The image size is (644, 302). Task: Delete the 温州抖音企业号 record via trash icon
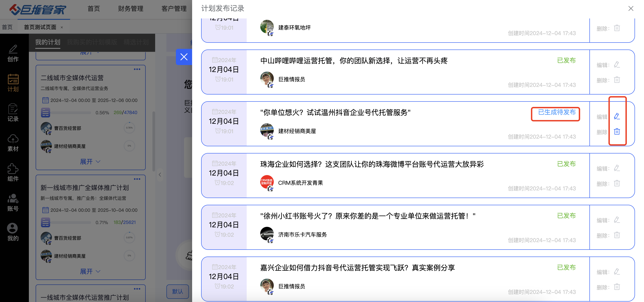click(x=617, y=131)
